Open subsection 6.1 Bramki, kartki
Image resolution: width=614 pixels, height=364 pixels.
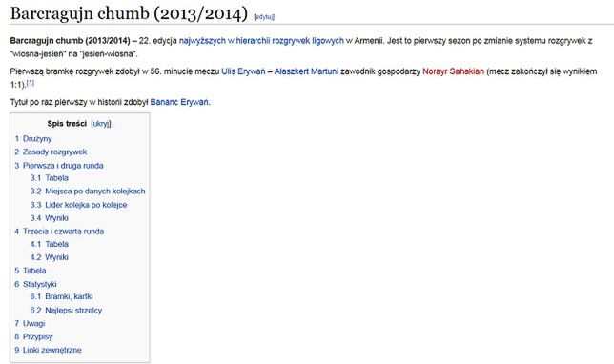tap(61, 296)
